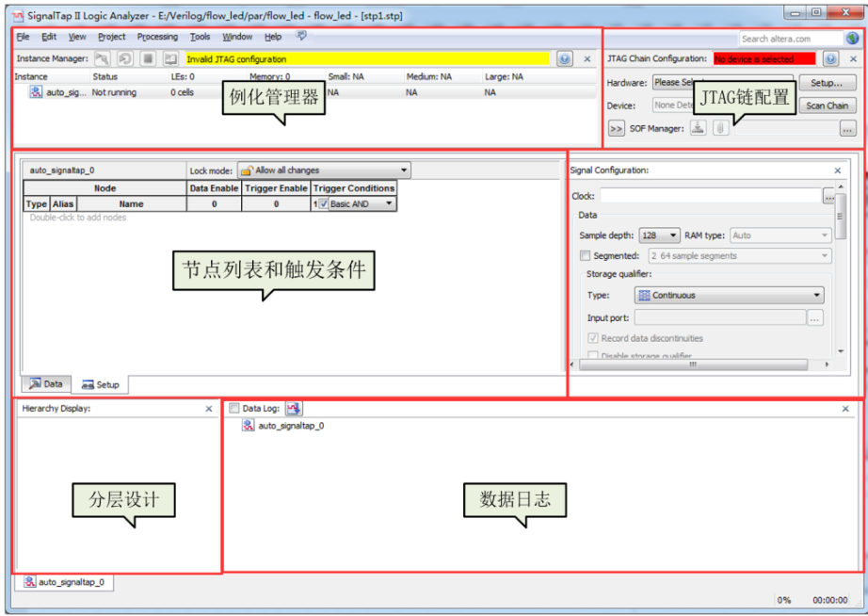Open the File menu
Screen dimensions: 868x616
coord(23,37)
